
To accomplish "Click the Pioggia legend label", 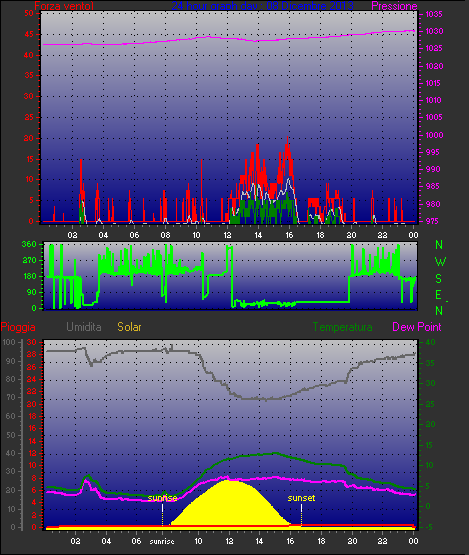I will coord(18,327).
